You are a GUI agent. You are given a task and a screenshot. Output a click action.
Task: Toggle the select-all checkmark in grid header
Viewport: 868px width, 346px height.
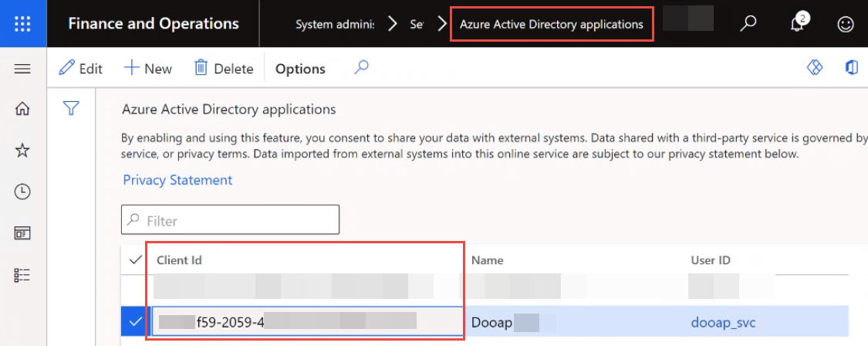pos(135,260)
